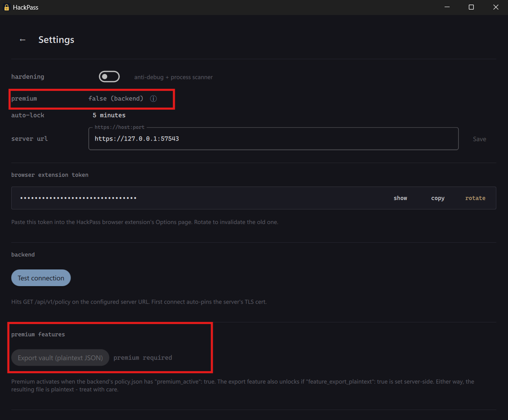Image resolution: width=508 pixels, height=420 pixels.
Task: Click the 'Settings' page heading
Action: 56,40
